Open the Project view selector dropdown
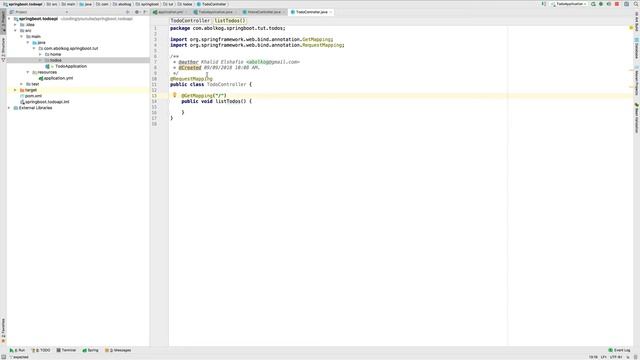 point(39,12)
